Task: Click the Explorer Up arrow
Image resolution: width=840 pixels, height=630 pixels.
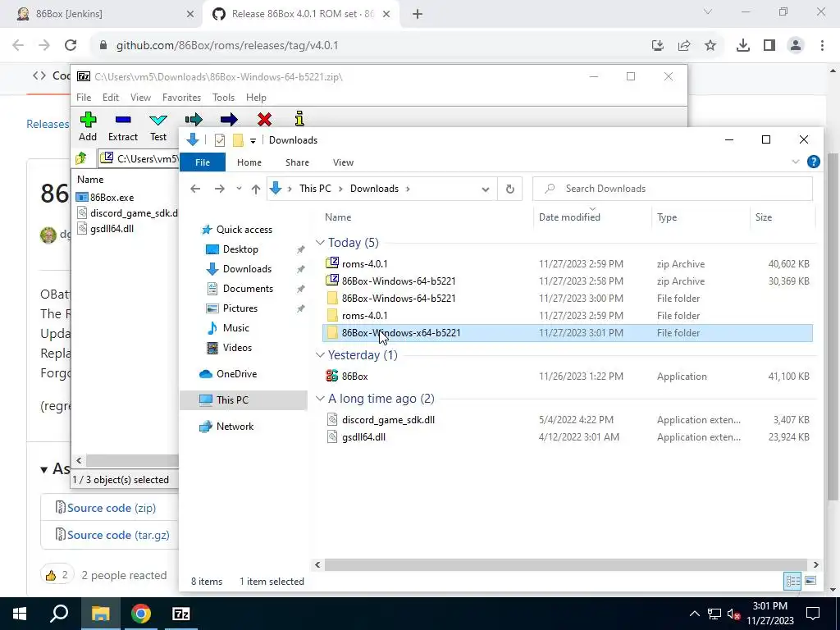Action: (x=256, y=189)
